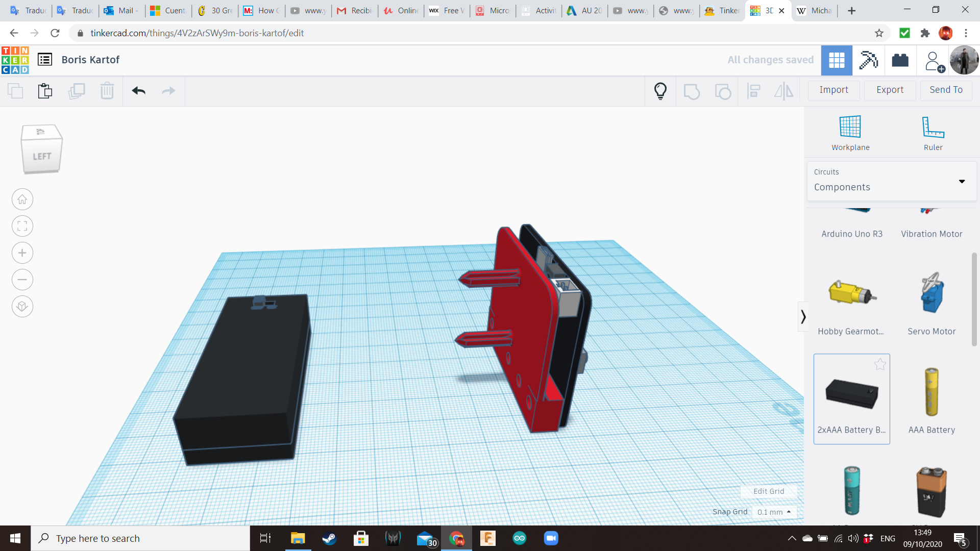Open the Blocks mode pickaxe tab
Image resolution: width=980 pixels, height=551 pixels.
point(868,60)
